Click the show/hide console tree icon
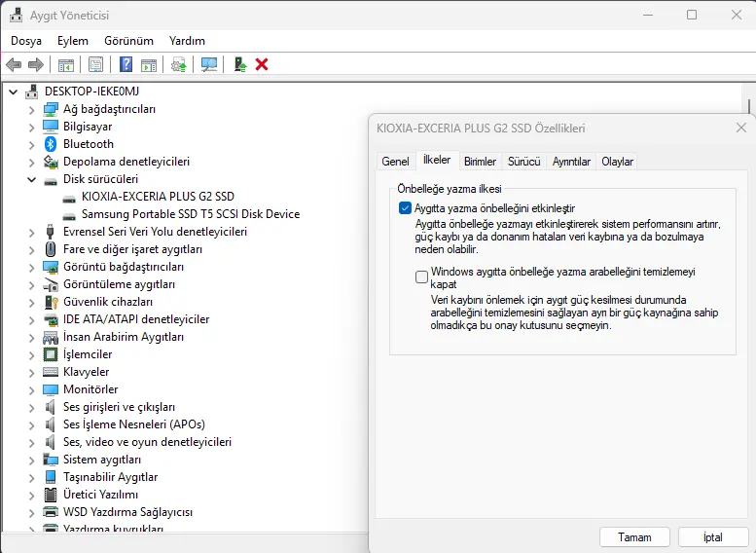 coord(66,64)
